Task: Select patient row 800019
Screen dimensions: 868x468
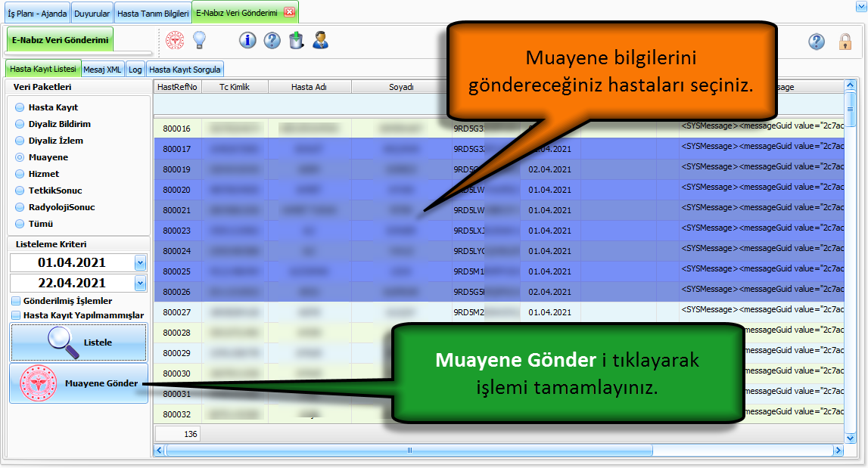Action: pyautogui.click(x=499, y=169)
